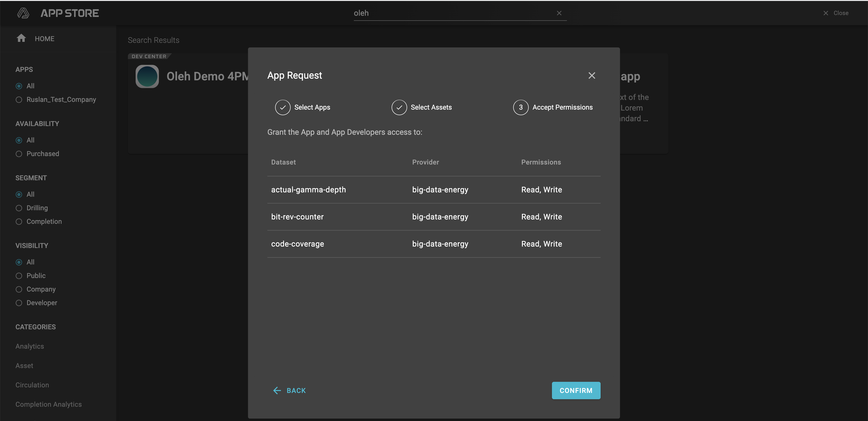The width and height of the screenshot is (868, 421).
Task: Click big-data-energy provider in actual-gamma-depth row
Action: (440, 190)
